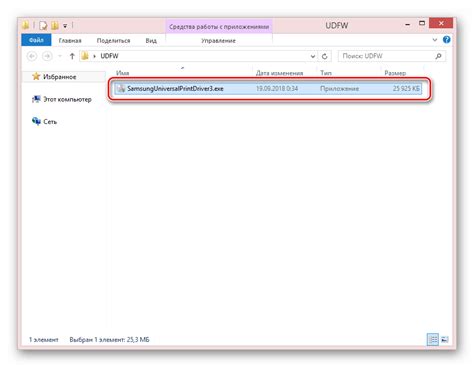Viewport: 474px width, 367px height.
Task: Click into the Поиск: UDFW search field
Action: coord(387,56)
